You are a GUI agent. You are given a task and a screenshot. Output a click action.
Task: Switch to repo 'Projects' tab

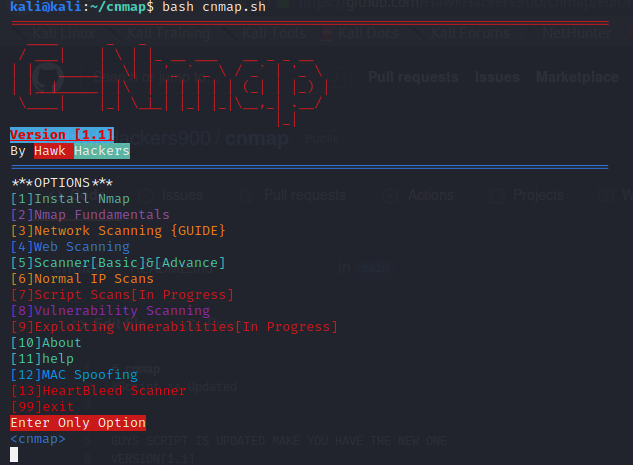pos(527,195)
